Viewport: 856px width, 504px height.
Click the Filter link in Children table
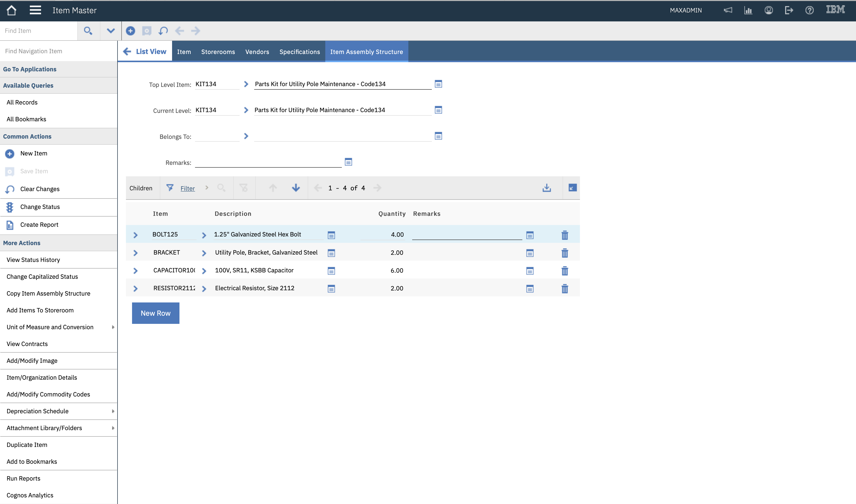pyautogui.click(x=188, y=189)
